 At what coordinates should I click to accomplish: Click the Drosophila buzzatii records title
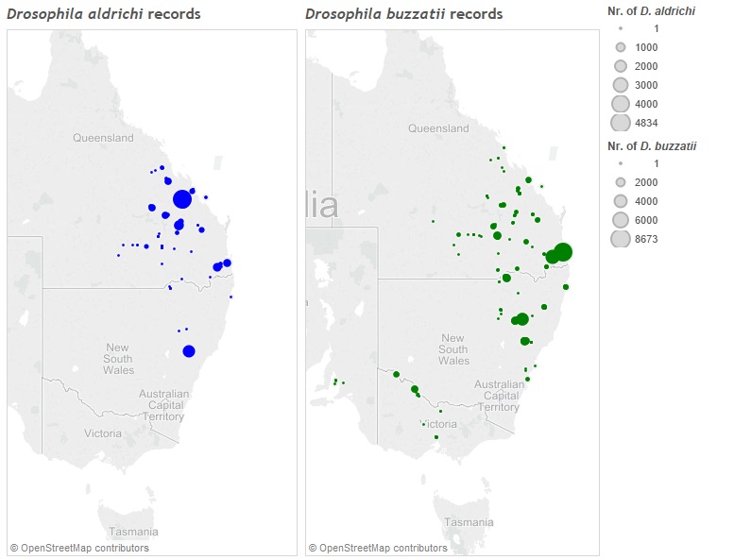coord(403,14)
